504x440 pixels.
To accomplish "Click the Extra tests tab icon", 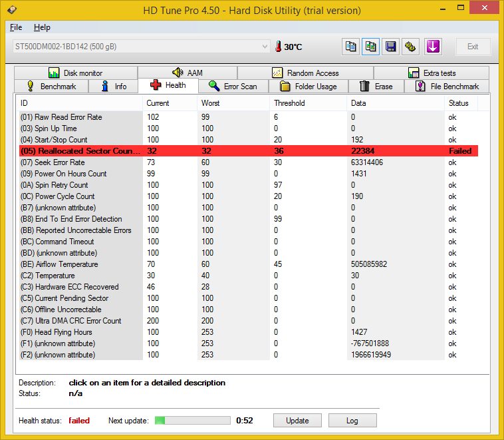I will pyautogui.click(x=414, y=73).
